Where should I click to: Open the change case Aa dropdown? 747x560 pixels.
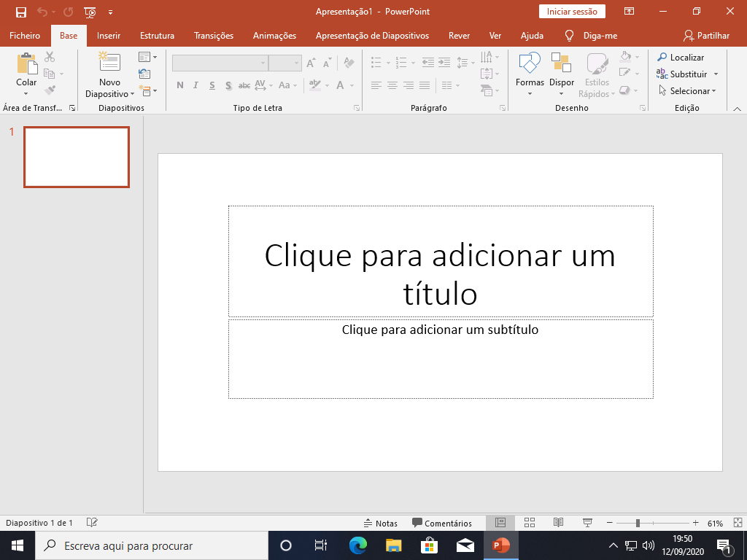point(287,85)
